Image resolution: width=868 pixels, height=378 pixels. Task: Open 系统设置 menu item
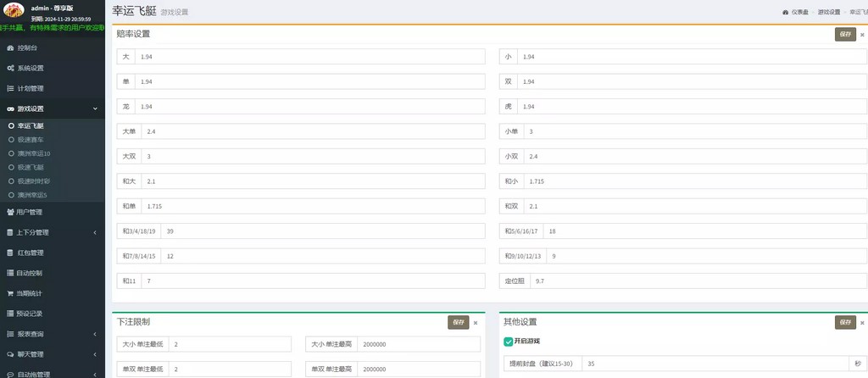click(53, 68)
